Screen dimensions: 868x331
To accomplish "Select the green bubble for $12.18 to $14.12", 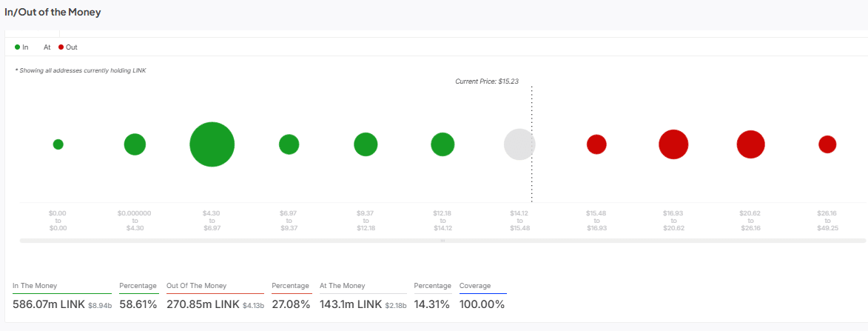I will point(443,144).
